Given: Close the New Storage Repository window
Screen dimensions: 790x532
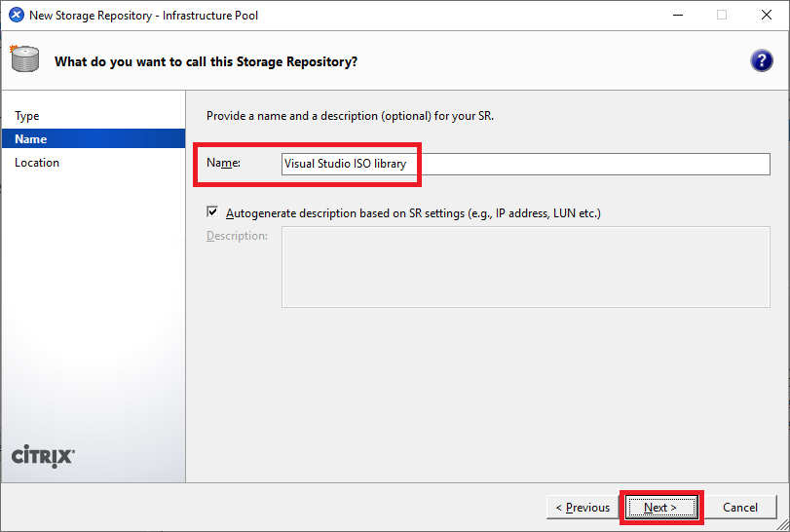Looking at the screenshot, I should tap(766, 16).
